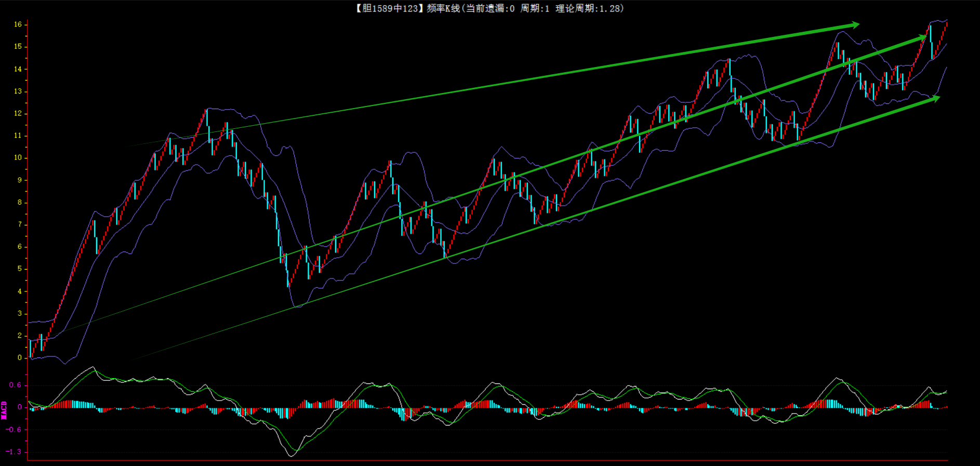The height and width of the screenshot is (466, 980).
Task: Click MACD axis label -0.6
Action: pyautogui.click(x=14, y=430)
